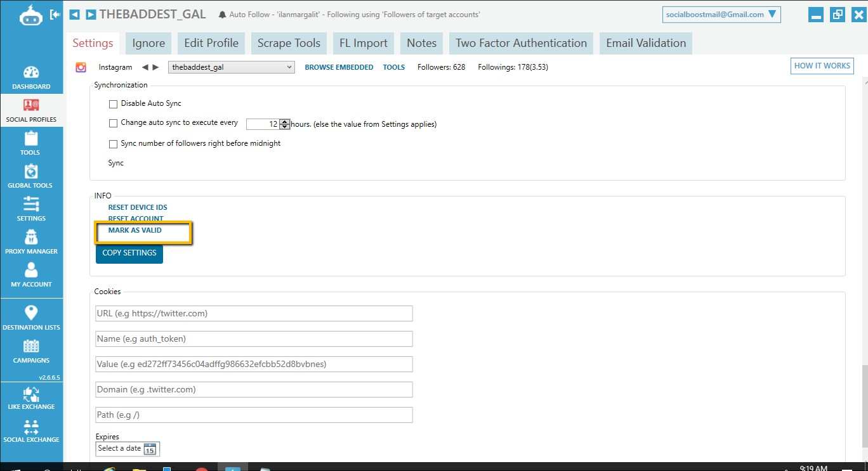The image size is (868, 471).
Task: Open the sidebar Settings section
Action: (31, 209)
